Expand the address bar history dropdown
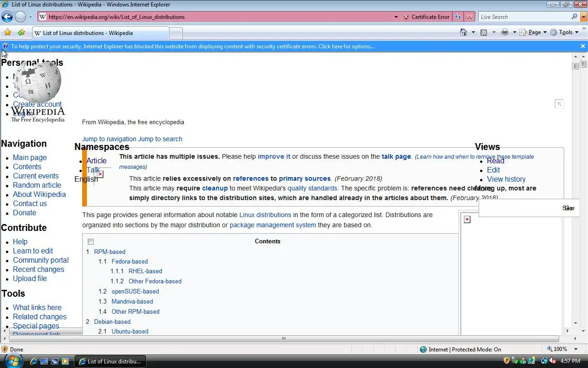 click(396, 17)
